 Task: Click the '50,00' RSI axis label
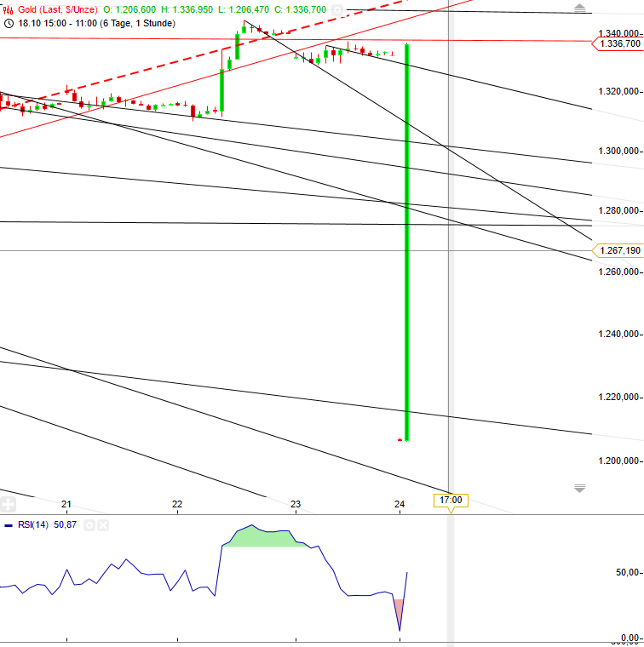628,572
